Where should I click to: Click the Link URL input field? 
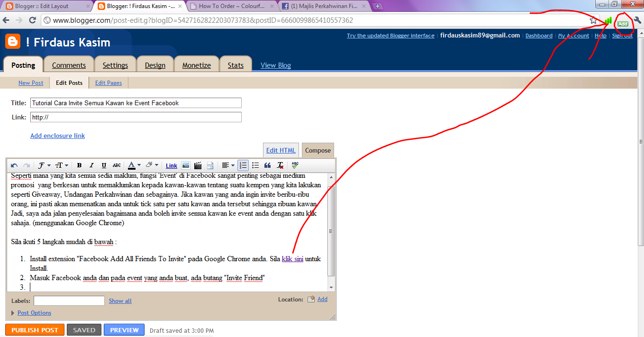[136, 117]
